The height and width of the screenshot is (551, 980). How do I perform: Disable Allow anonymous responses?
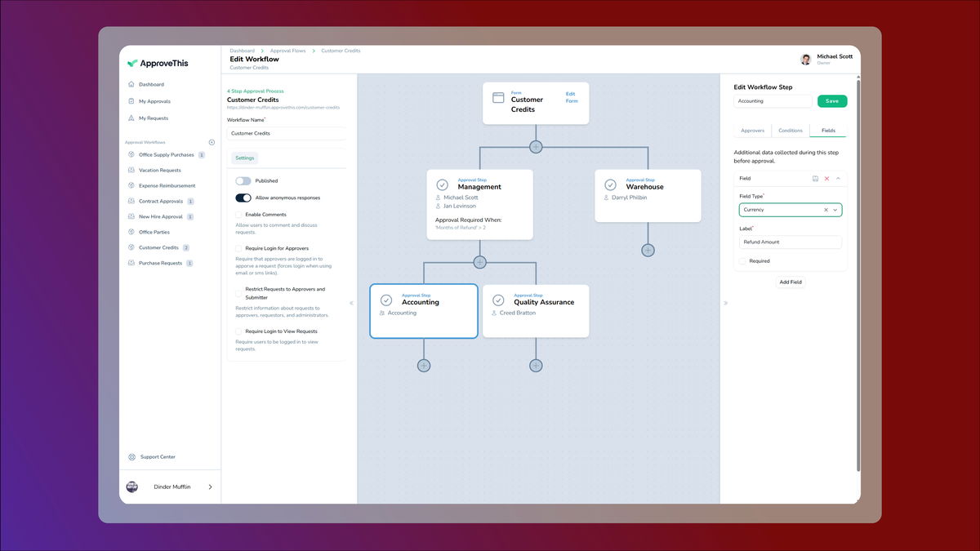point(243,198)
